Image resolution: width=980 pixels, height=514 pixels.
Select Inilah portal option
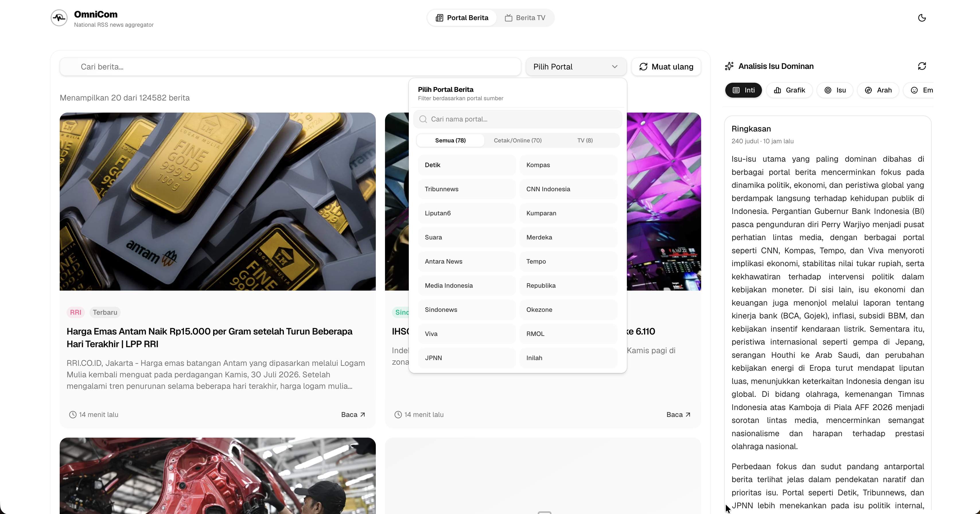(568, 358)
